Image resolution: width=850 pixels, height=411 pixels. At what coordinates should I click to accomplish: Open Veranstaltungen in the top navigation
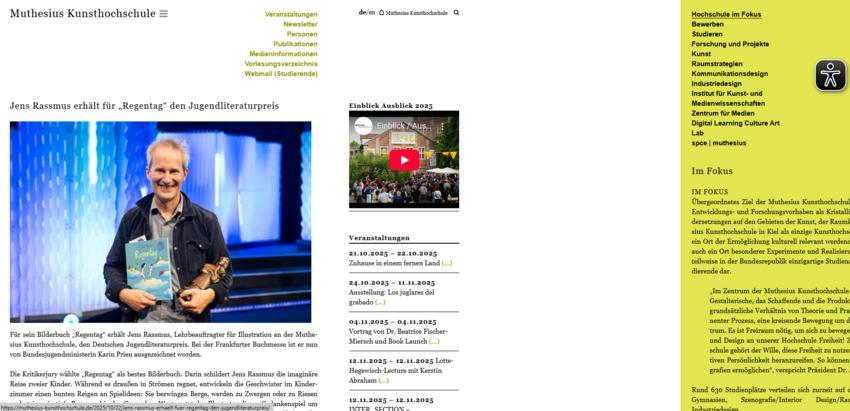pos(291,14)
